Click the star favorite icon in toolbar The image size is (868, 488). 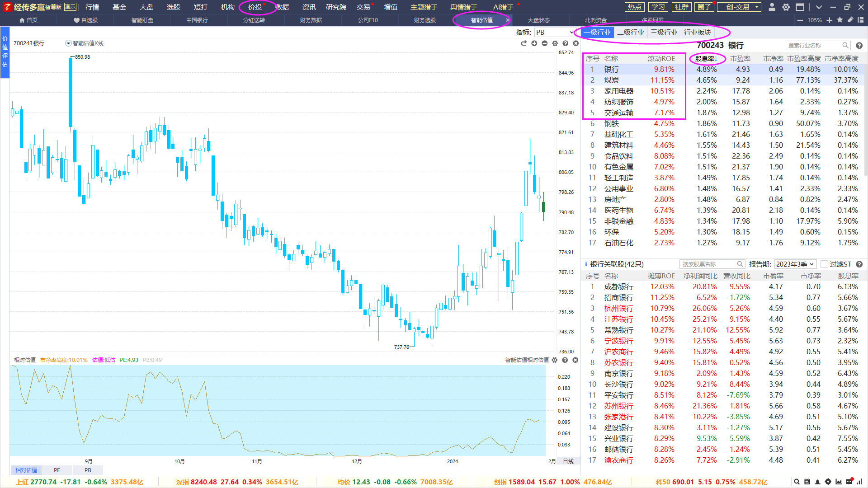[840, 20]
